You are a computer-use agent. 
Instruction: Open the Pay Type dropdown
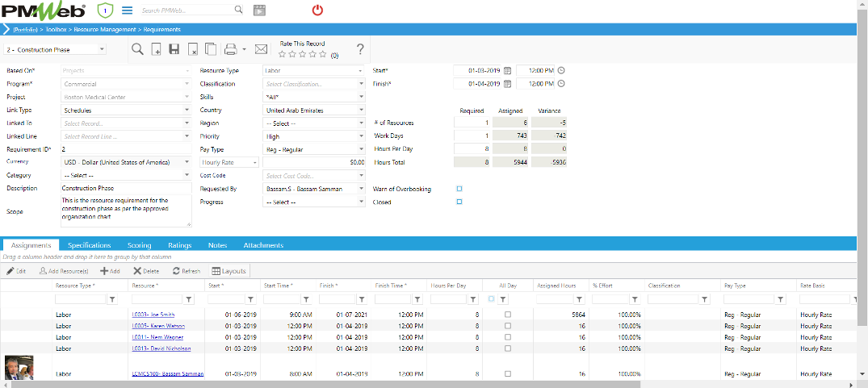click(362, 149)
